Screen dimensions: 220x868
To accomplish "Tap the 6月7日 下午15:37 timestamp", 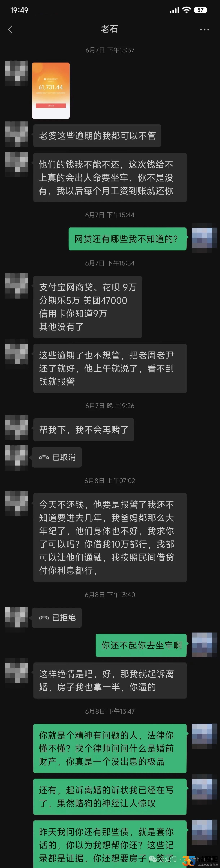I will pos(110,50).
